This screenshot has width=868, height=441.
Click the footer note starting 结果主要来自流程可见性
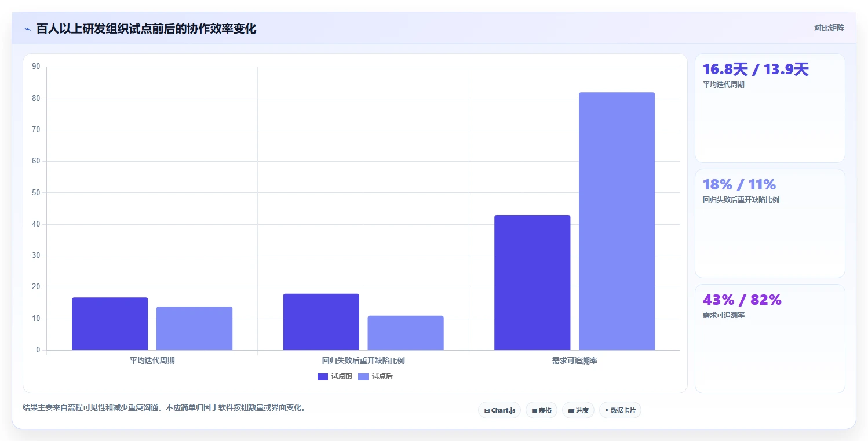tap(165, 408)
